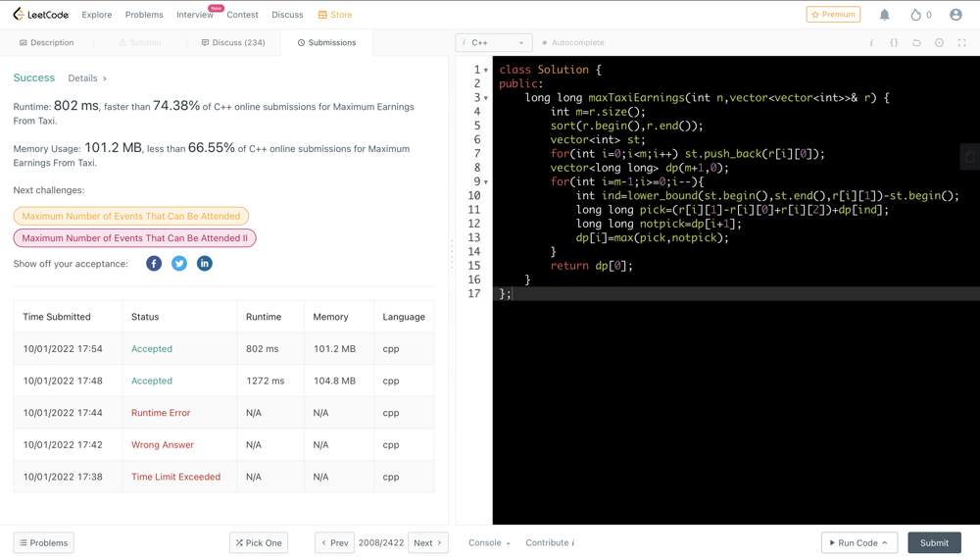Open Maximum Number of Events That Can Be Attended
The width and height of the screenshot is (980, 560).
pos(131,216)
